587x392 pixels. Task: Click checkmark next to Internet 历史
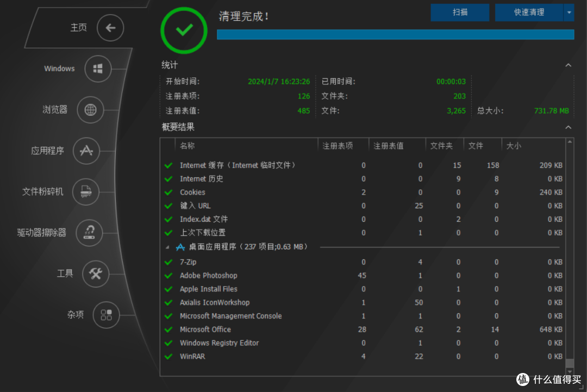coord(168,179)
